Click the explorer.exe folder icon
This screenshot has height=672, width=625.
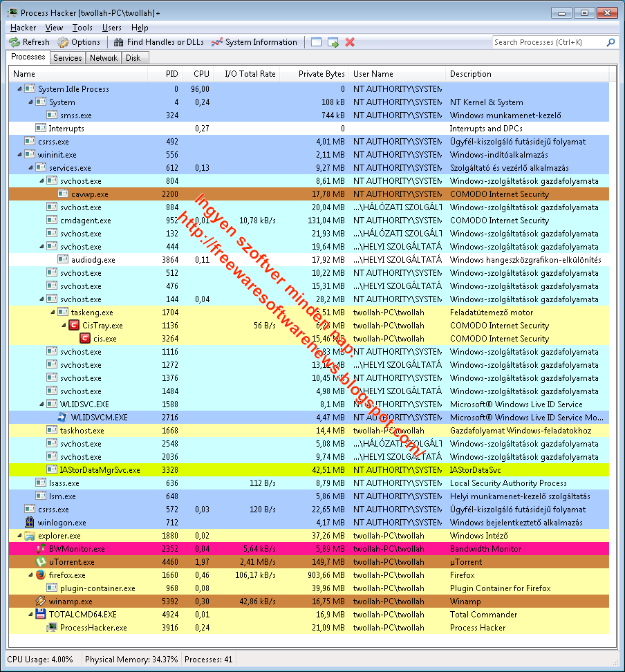point(30,536)
